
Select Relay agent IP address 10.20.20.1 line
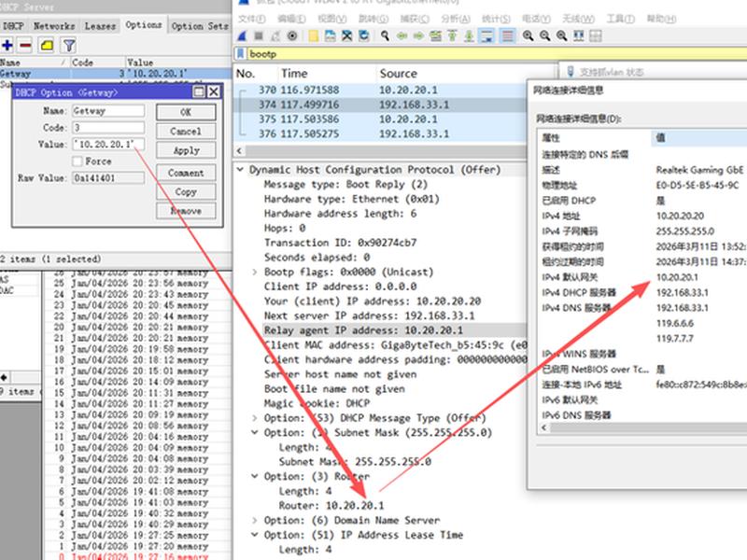[394, 330]
